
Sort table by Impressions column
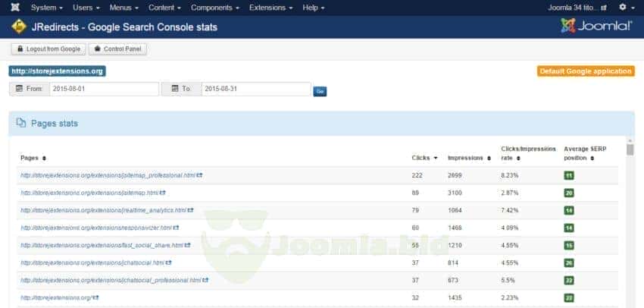point(469,158)
